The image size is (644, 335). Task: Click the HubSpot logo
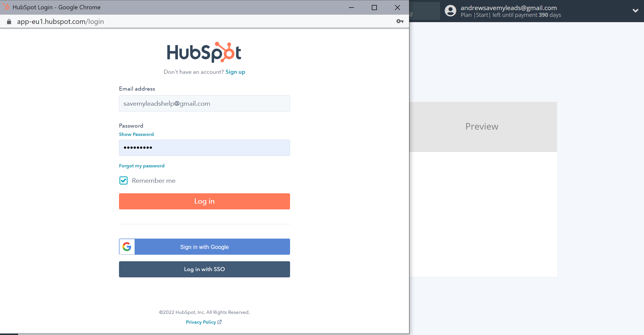click(204, 52)
